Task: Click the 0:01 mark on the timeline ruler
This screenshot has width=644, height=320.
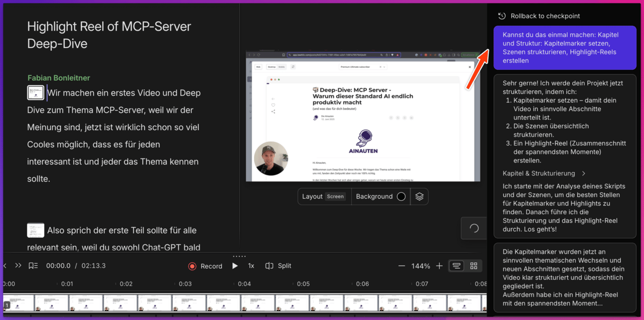Action: [x=67, y=284]
